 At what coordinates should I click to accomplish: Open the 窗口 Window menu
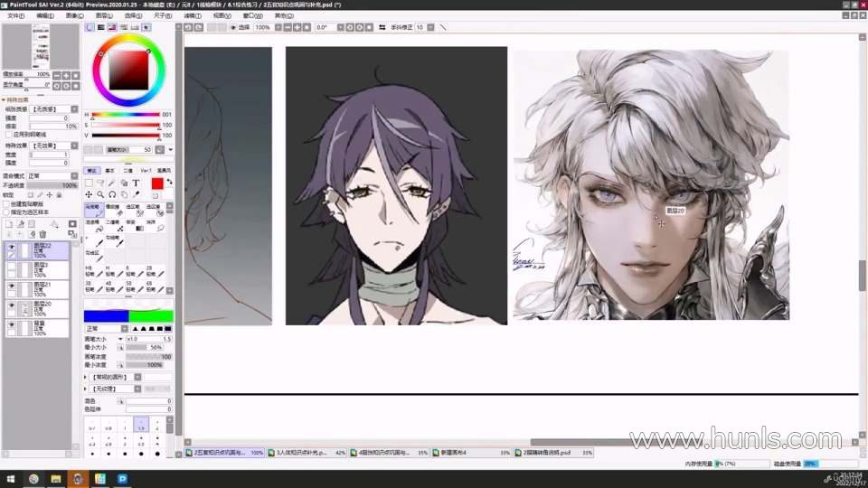[252, 15]
